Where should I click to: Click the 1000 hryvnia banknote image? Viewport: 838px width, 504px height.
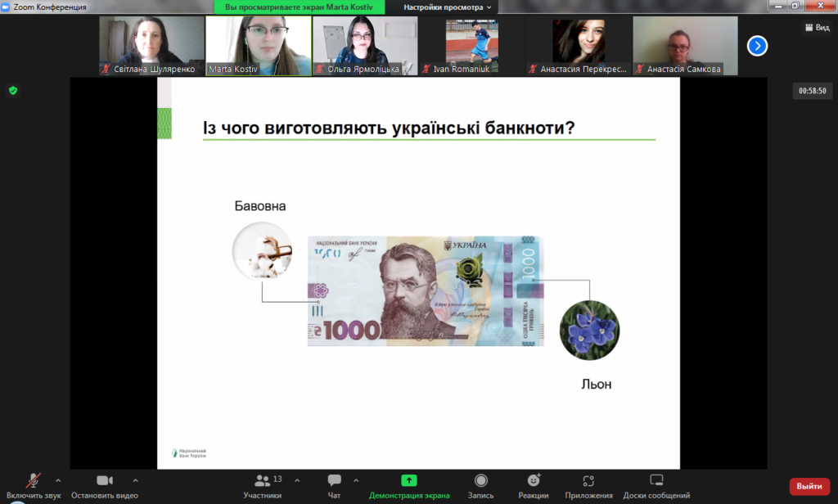(x=426, y=291)
